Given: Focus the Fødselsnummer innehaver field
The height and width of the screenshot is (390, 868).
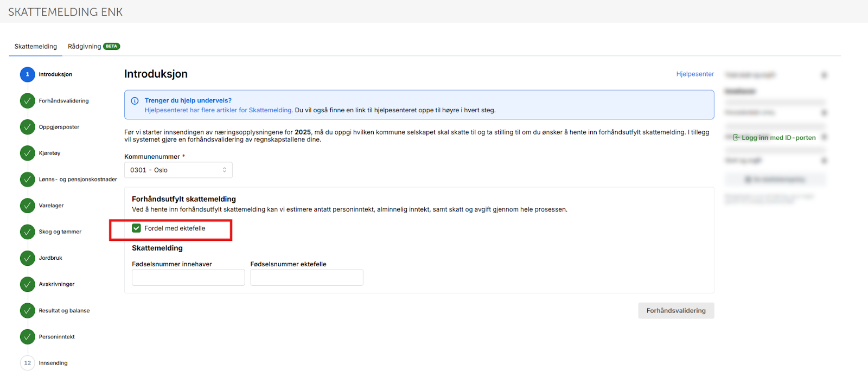Looking at the screenshot, I should click(188, 278).
